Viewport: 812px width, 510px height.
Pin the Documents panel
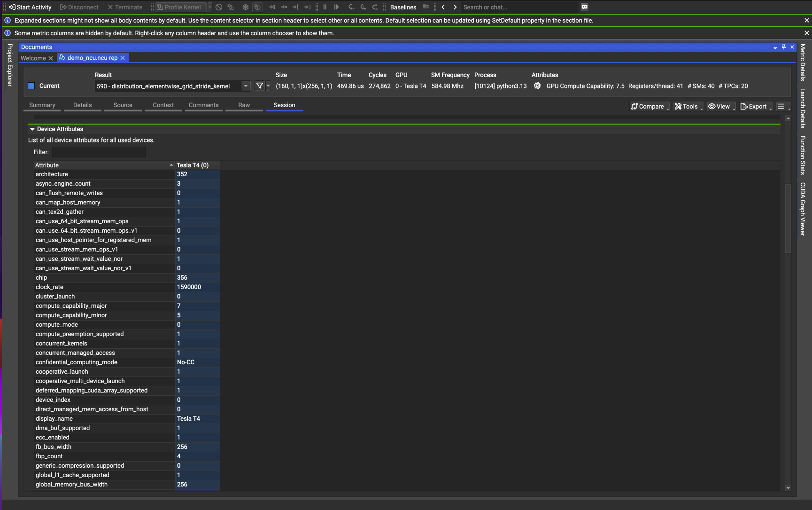[x=784, y=47]
